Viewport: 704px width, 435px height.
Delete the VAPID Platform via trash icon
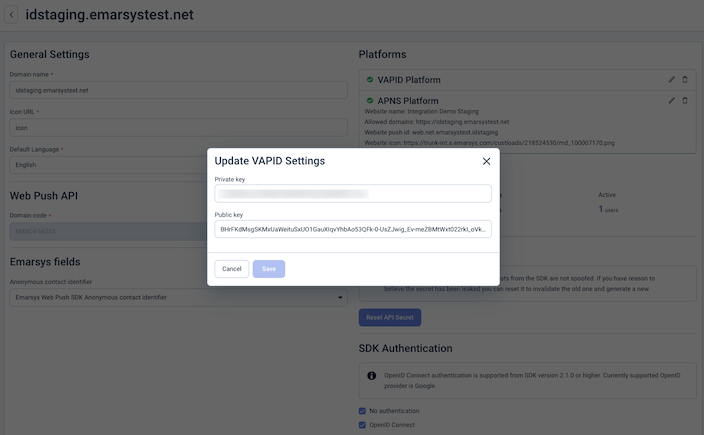[685, 79]
